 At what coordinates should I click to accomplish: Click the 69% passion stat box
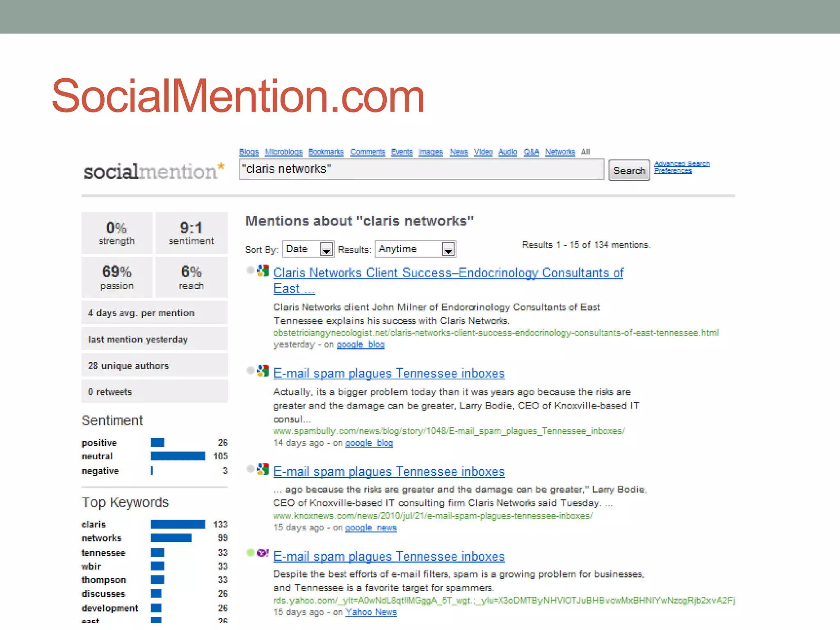pyautogui.click(x=117, y=277)
